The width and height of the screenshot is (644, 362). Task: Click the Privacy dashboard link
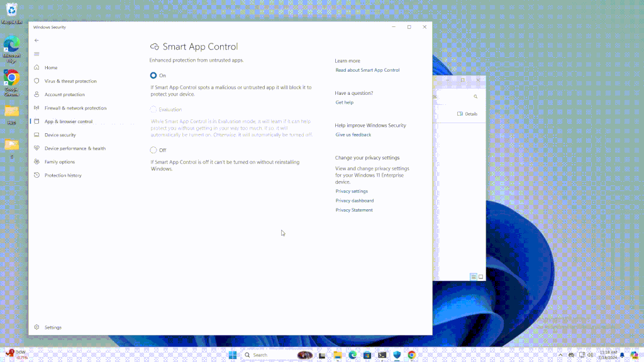(353, 200)
